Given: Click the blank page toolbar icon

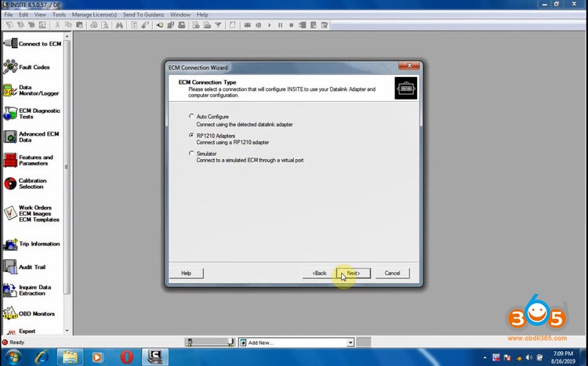Looking at the screenshot, I should pyautogui.click(x=233, y=25).
